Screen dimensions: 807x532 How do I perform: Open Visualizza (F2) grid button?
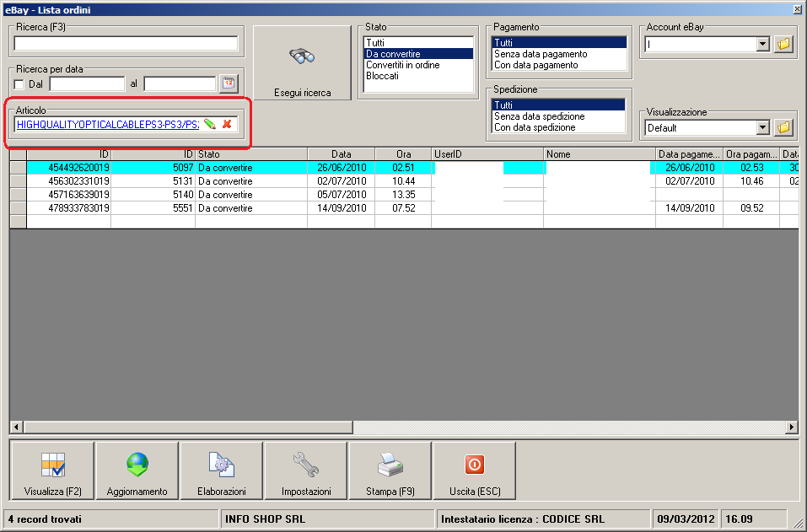[52, 470]
